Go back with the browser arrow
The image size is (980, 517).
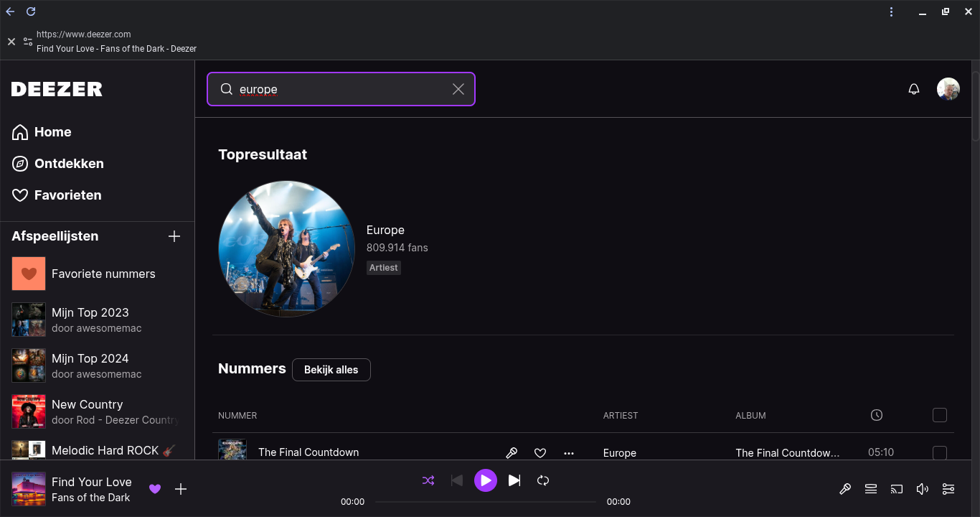click(x=11, y=11)
